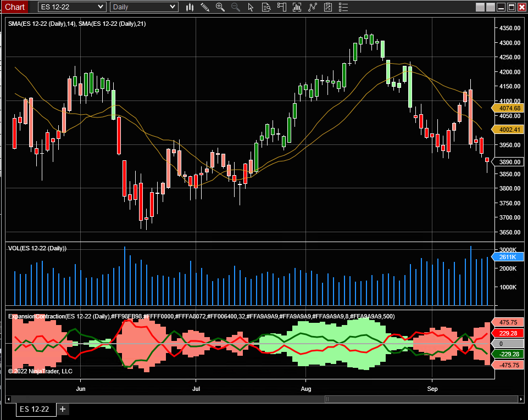The image size is (528, 420).
Task: Click the Zoom Out magnifier icon
Action: pyautogui.click(x=235, y=7)
